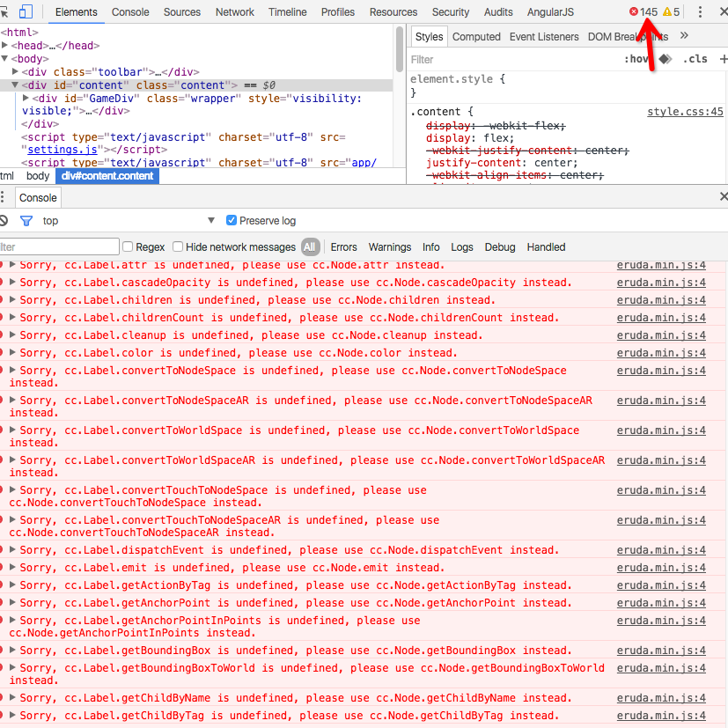Add new style rule plus icon

723,59
